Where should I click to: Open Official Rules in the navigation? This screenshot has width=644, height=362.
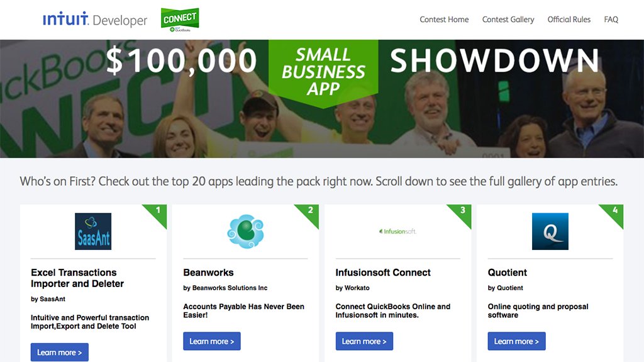pyautogui.click(x=569, y=20)
